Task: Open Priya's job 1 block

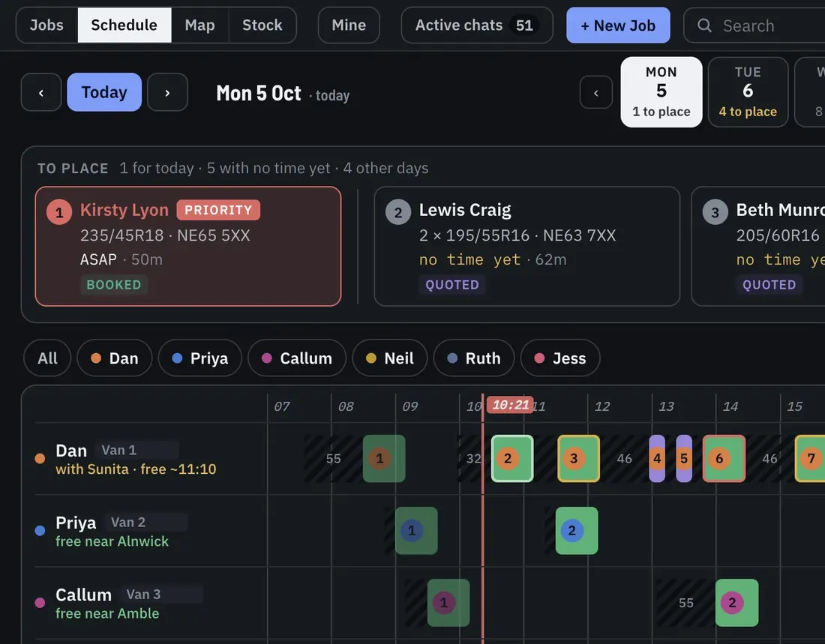Action: coord(416,531)
